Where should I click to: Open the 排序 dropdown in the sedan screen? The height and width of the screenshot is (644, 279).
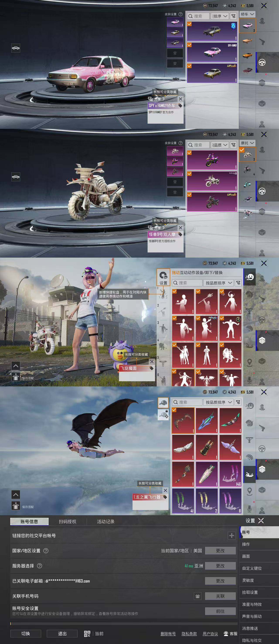(220, 16)
